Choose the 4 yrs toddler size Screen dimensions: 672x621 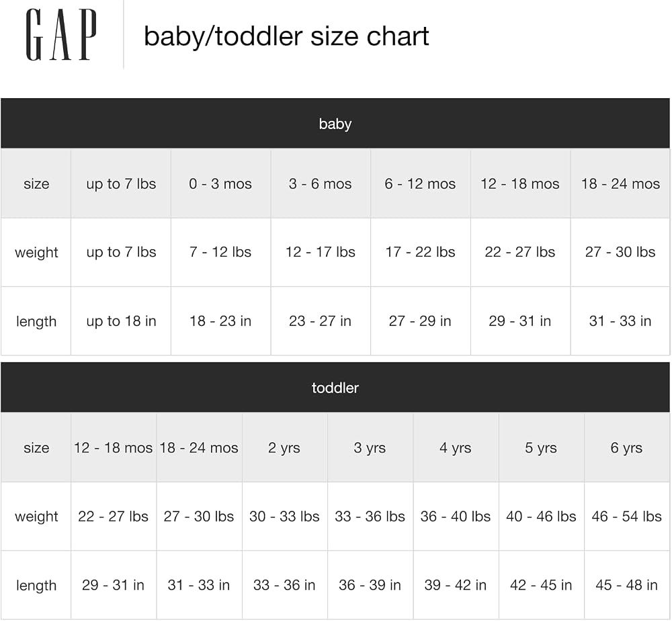pos(456,448)
